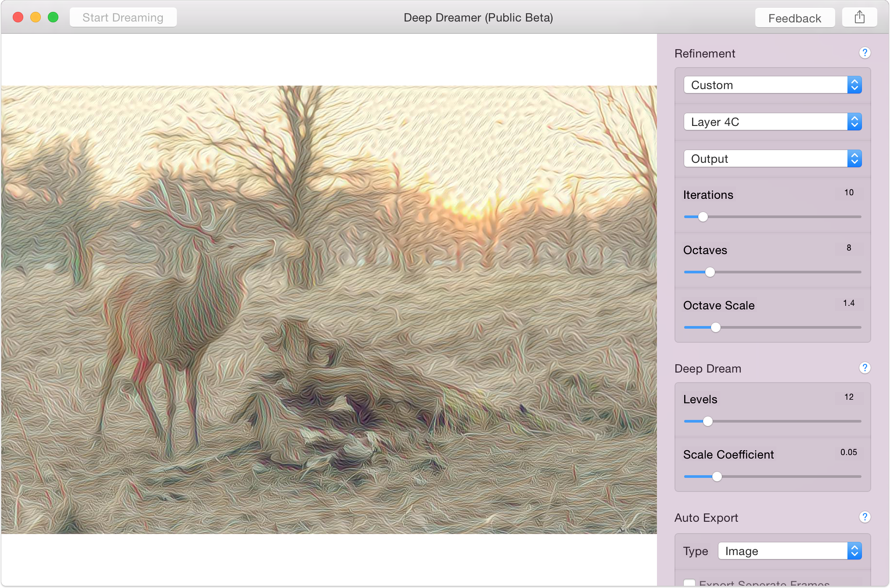The image size is (890, 588).
Task: Toggle the Export Separate Frames checkbox
Action: 689,584
